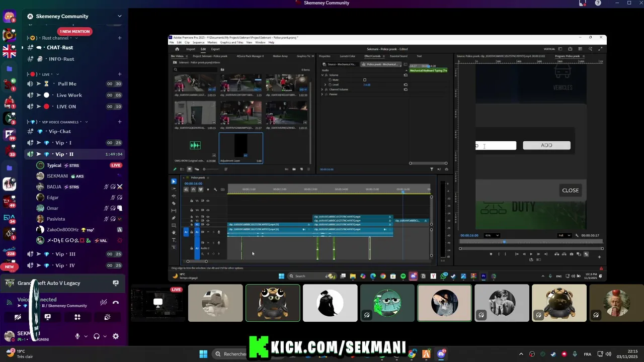Click the Project panel search field

[196, 69]
